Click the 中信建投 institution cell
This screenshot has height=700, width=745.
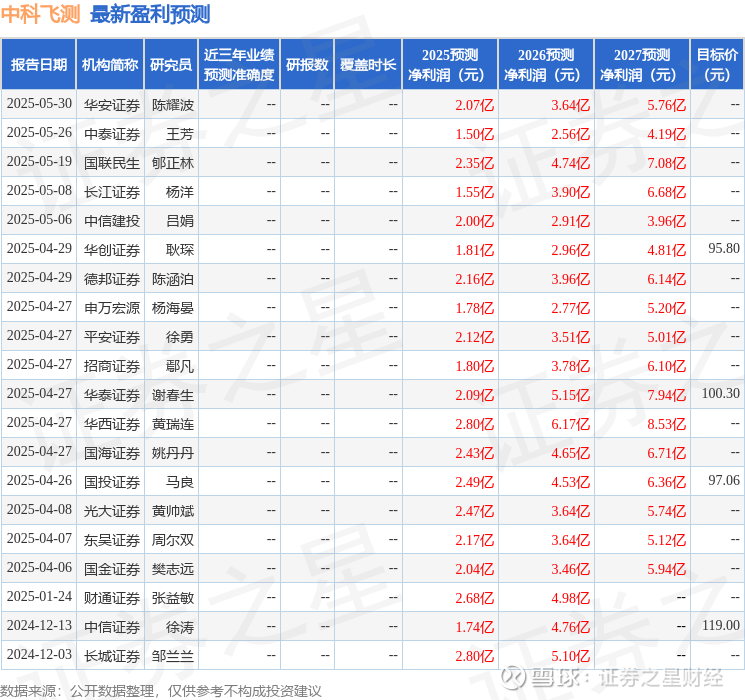[x=112, y=221]
